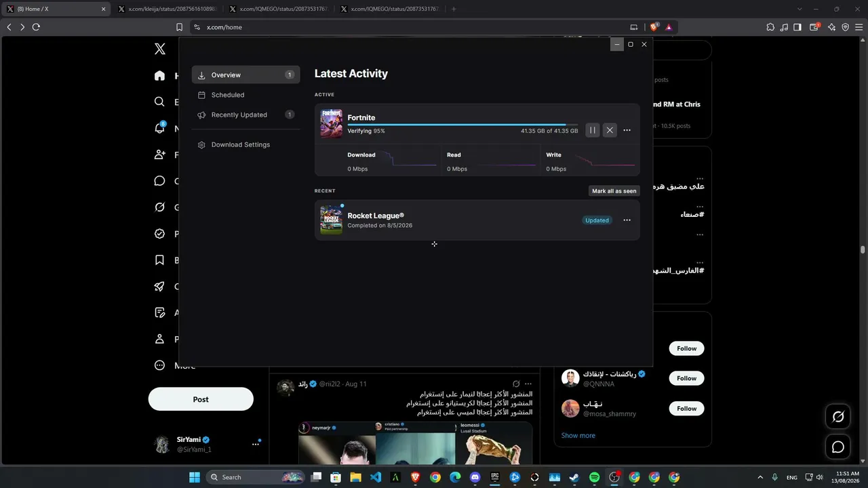Viewport: 868px width, 488px height.
Task: Bookmark this page in browser toolbar
Action: click(179, 27)
